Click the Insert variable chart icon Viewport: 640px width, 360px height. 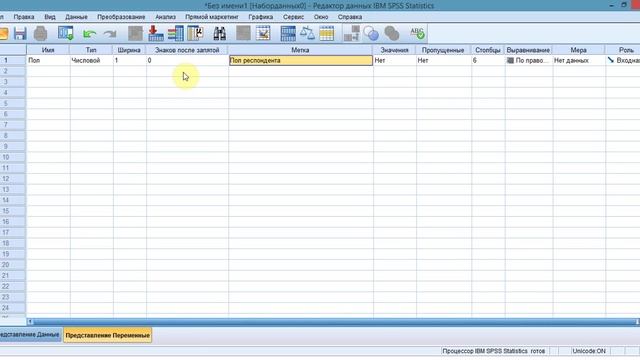pyautogui.click(x=263, y=33)
